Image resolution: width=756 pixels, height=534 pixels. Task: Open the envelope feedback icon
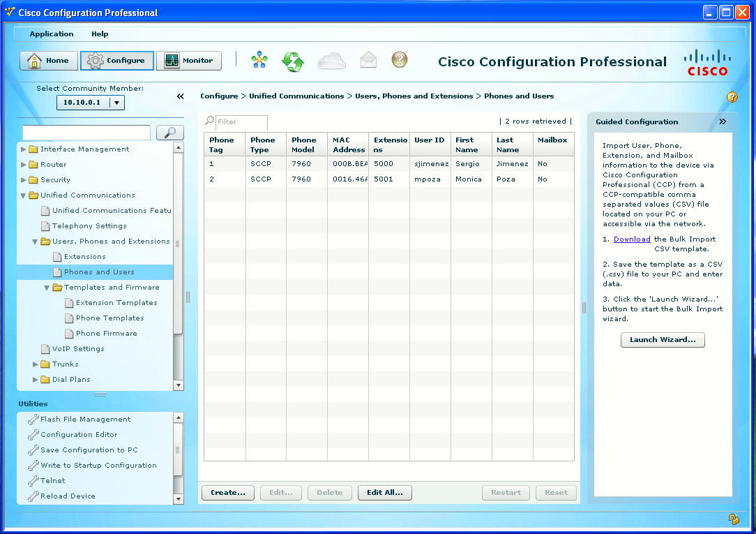click(368, 60)
